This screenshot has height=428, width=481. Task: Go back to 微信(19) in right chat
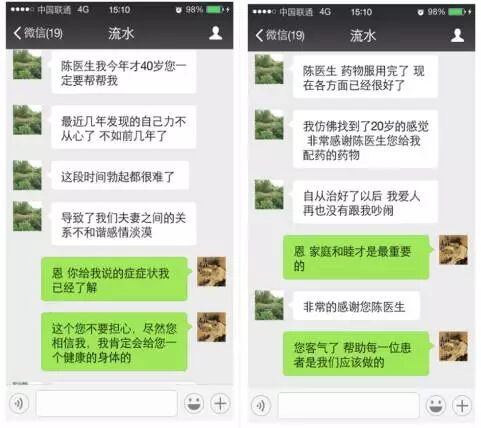[280, 35]
